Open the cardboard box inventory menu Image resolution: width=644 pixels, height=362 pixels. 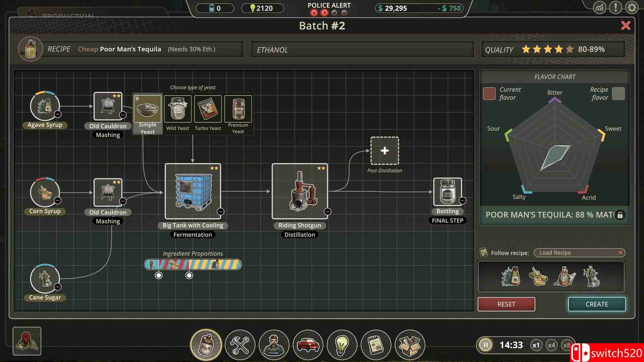410,345
